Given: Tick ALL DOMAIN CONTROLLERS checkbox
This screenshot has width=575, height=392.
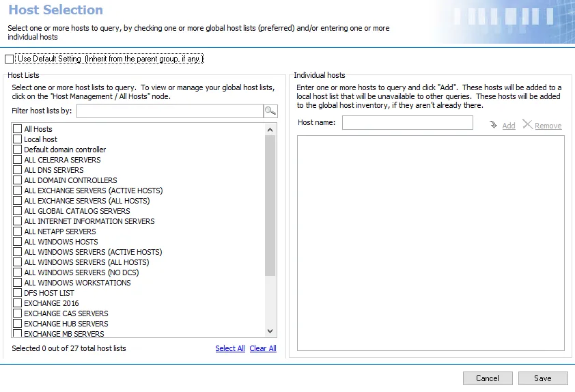Looking at the screenshot, I should [x=17, y=180].
